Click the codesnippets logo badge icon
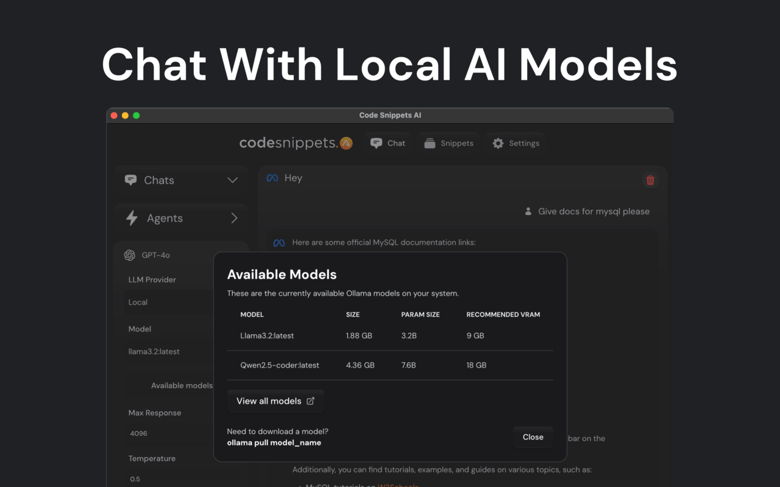The height and width of the screenshot is (487, 780). tap(346, 143)
